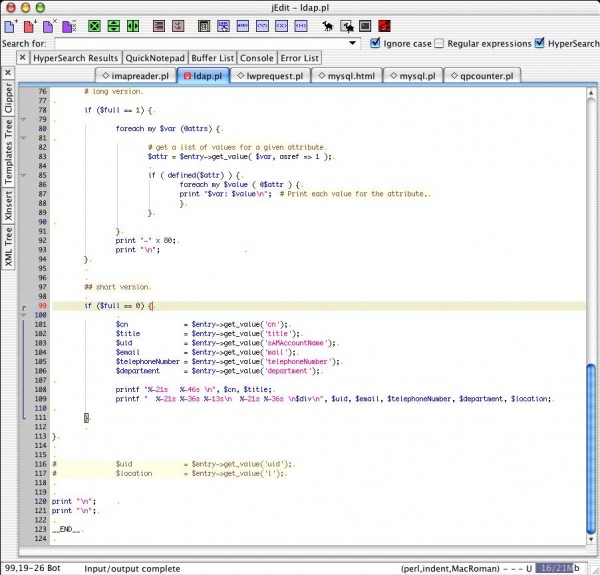The width and height of the screenshot is (600, 575).
Task: Click line number 99 in the gutter
Action: tap(42, 306)
